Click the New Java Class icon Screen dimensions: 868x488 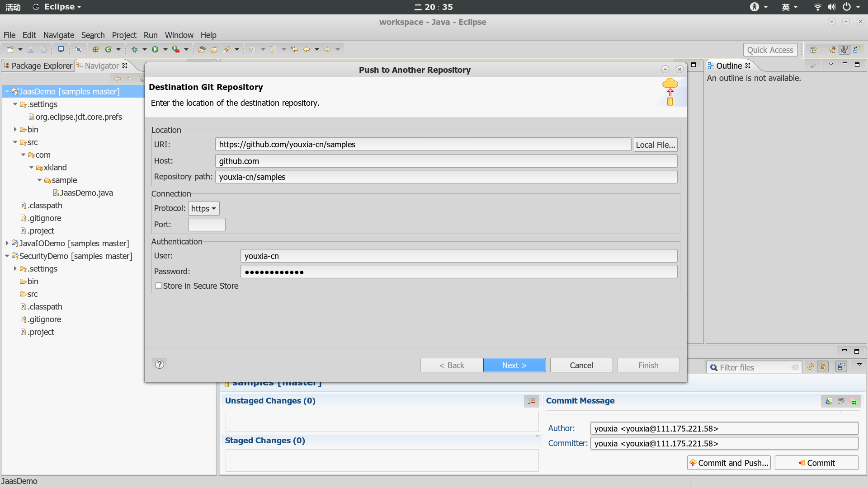(x=108, y=49)
